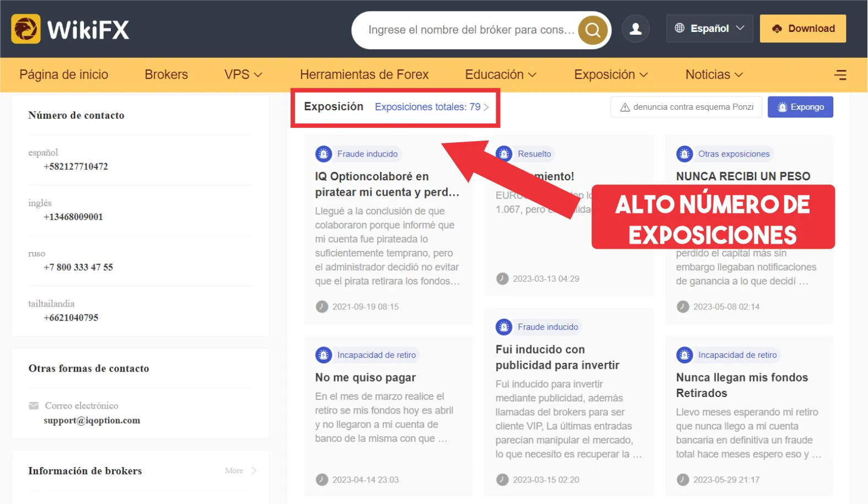Click clock icon next to 2023-04-14 23:03

[322, 480]
